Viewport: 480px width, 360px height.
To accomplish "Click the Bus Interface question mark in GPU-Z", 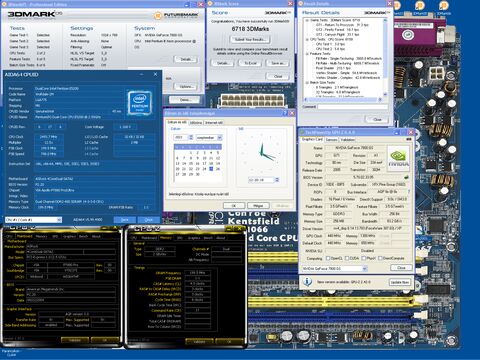I will pyautogui.click(x=409, y=192).
